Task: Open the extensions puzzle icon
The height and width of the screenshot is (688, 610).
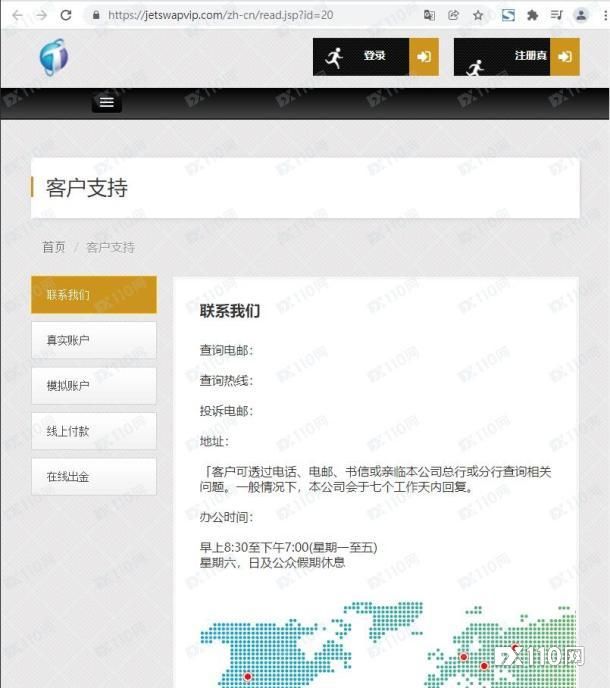Action: click(532, 15)
